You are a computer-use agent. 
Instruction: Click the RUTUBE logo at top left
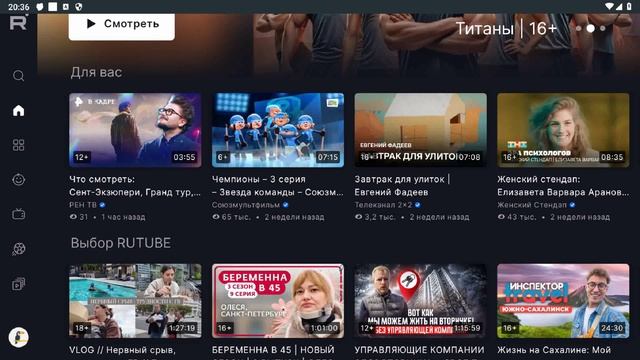point(19,22)
